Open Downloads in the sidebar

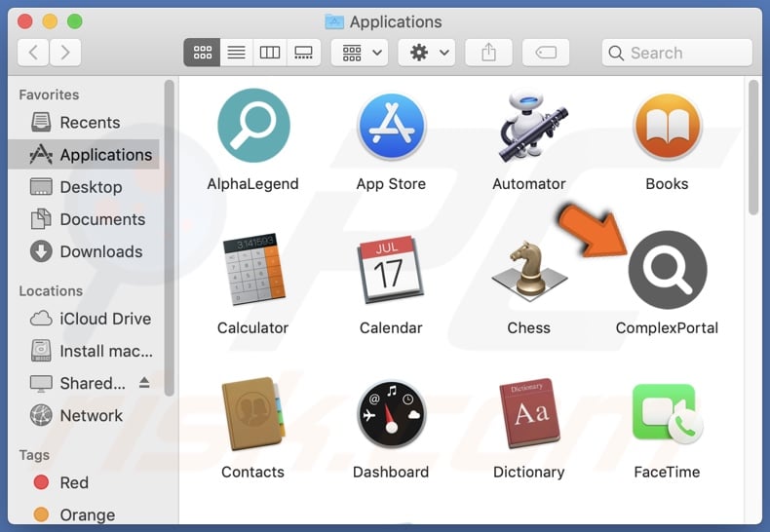coord(84,251)
